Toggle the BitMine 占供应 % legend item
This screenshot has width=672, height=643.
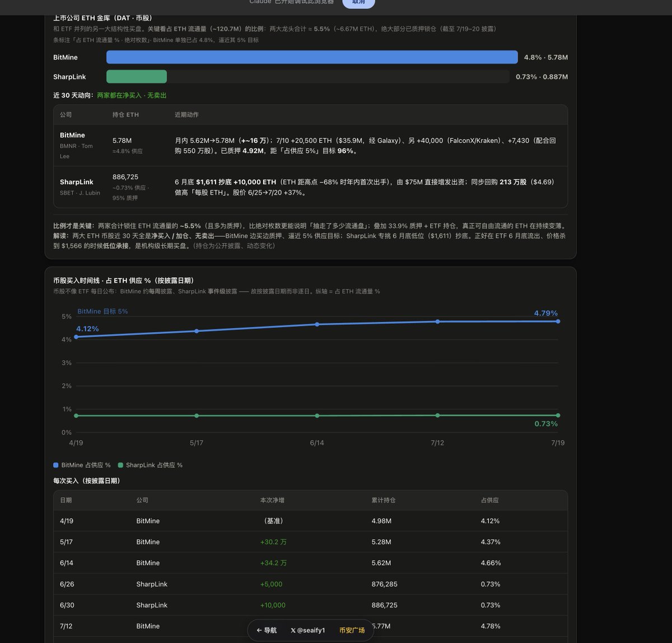(x=82, y=465)
